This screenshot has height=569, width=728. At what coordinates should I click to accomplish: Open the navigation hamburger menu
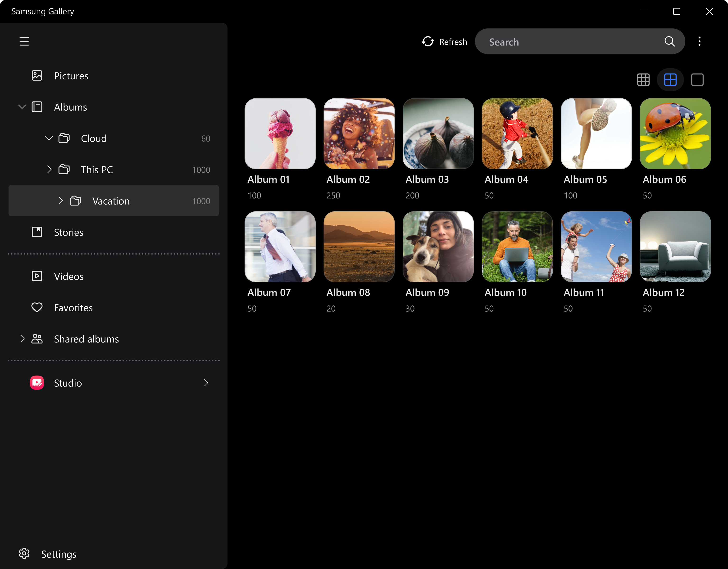click(24, 41)
